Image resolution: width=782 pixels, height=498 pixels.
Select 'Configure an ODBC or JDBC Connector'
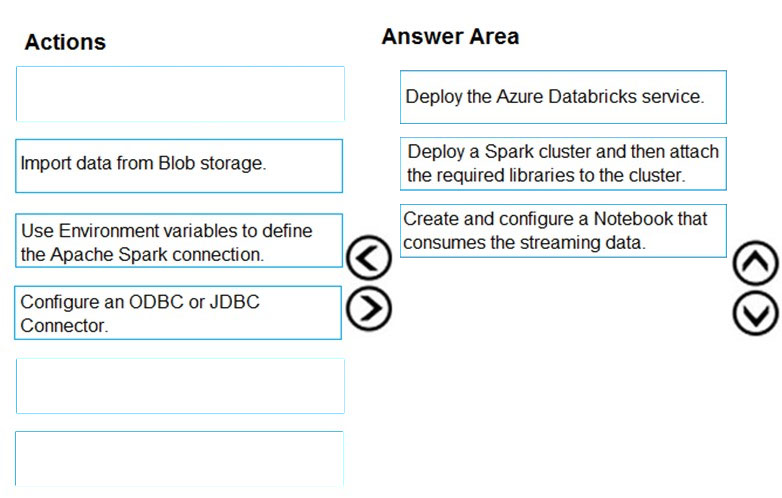coord(178,313)
